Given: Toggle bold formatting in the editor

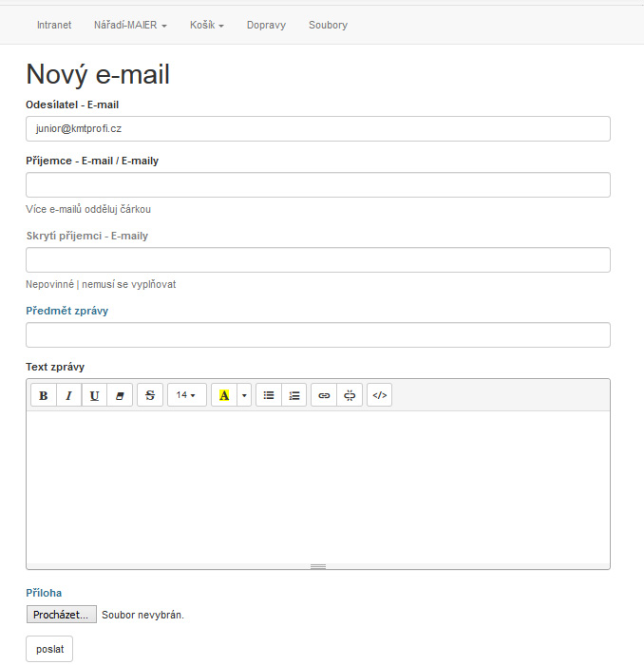Looking at the screenshot, I should coord(44,395).
